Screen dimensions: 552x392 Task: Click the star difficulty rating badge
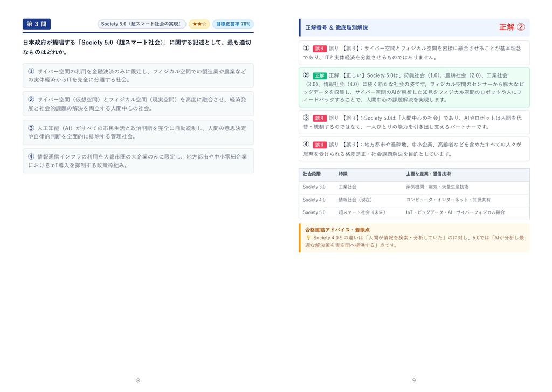[199, 24]
